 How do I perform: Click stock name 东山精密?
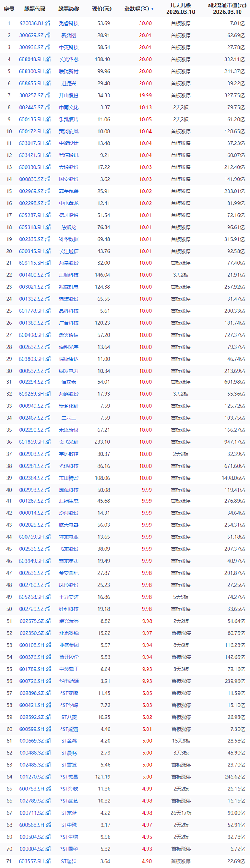[69, 478]
